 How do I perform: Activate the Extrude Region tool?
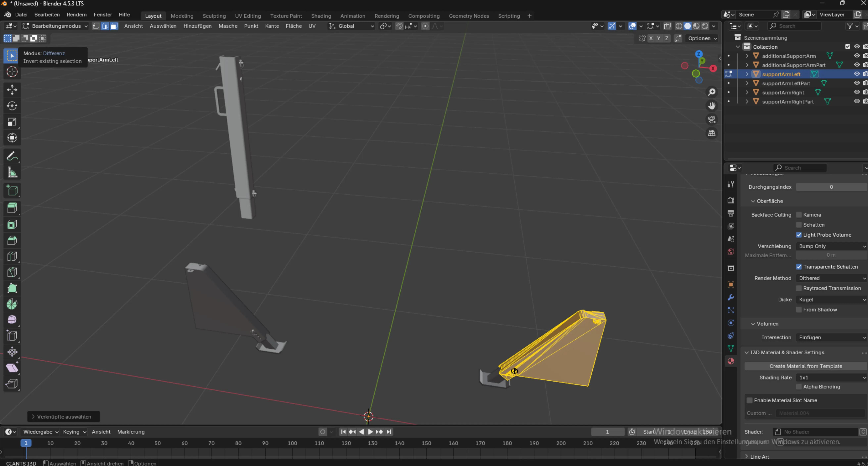click(x=12, y=209)
